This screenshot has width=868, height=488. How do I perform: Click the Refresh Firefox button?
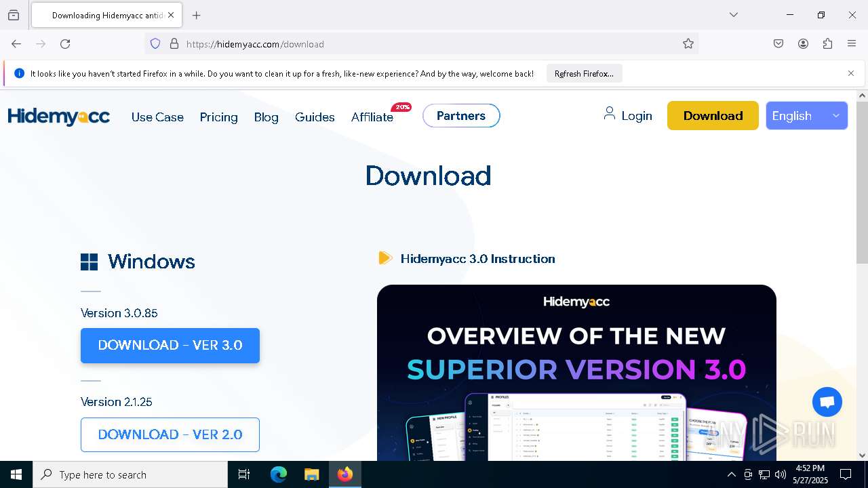point(584,73)
